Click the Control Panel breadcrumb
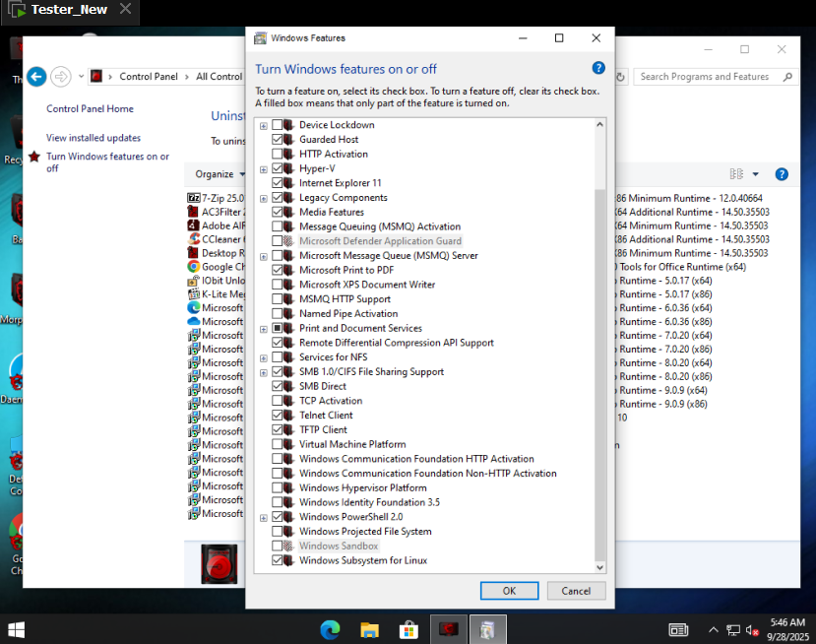Image resolution: width=816 pixels, height=644 pixels. 149,77
